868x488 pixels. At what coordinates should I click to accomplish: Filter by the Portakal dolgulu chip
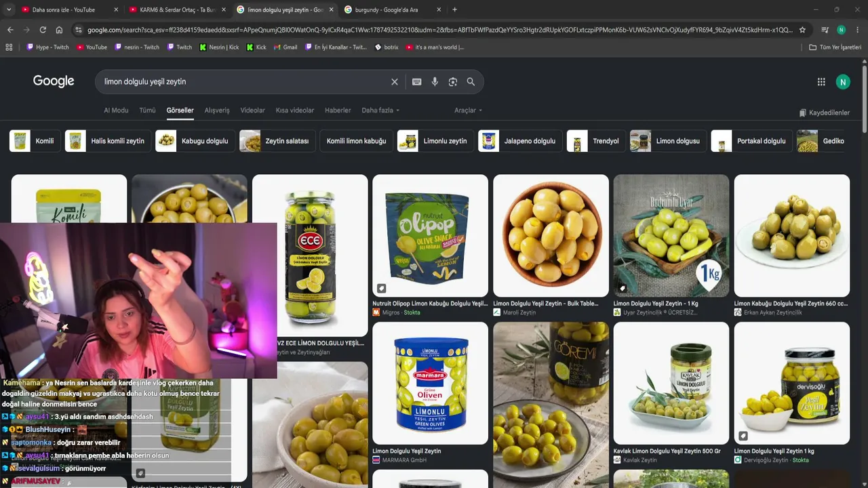[x=751, y=141]
